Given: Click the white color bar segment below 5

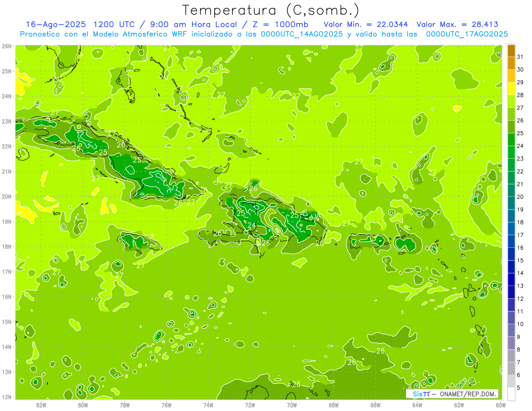Looking at the screenshot, I should [x=511, y=394].
